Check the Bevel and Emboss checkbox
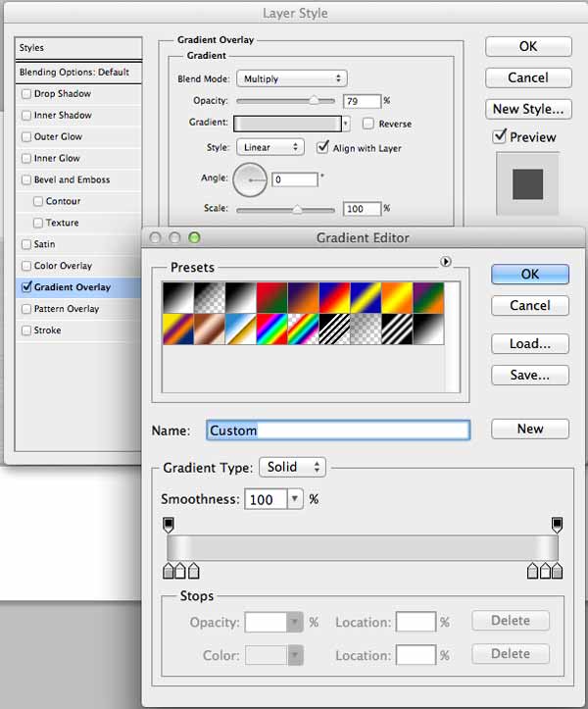The image size is (588, 709). point(26,179)
